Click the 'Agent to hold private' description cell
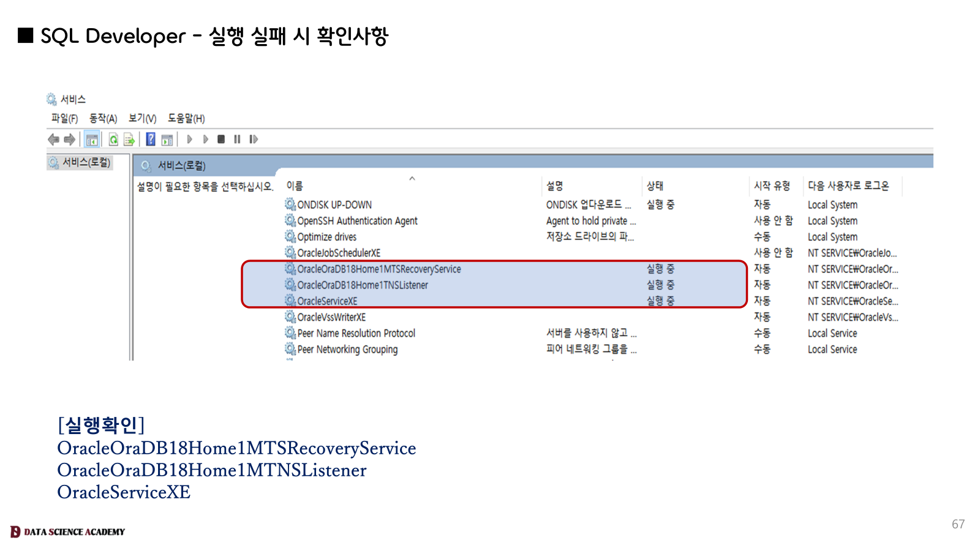The height and width of the screenshot is (551, 980). click(x=591, y=220)
